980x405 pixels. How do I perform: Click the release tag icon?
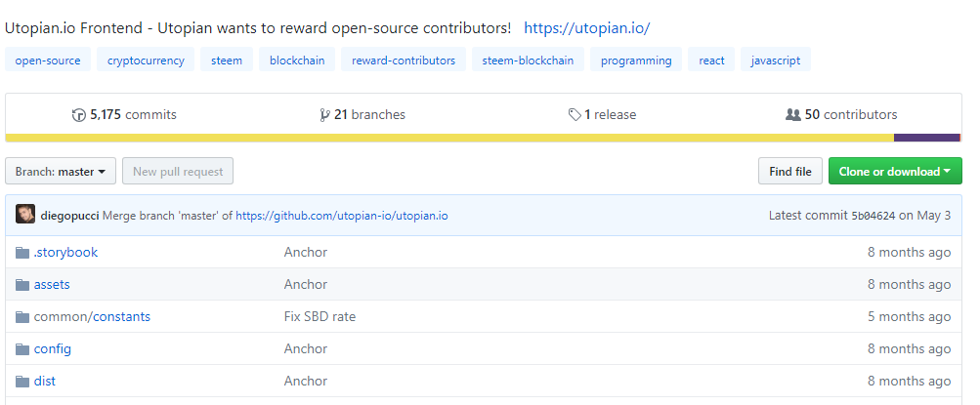[575, 115]
